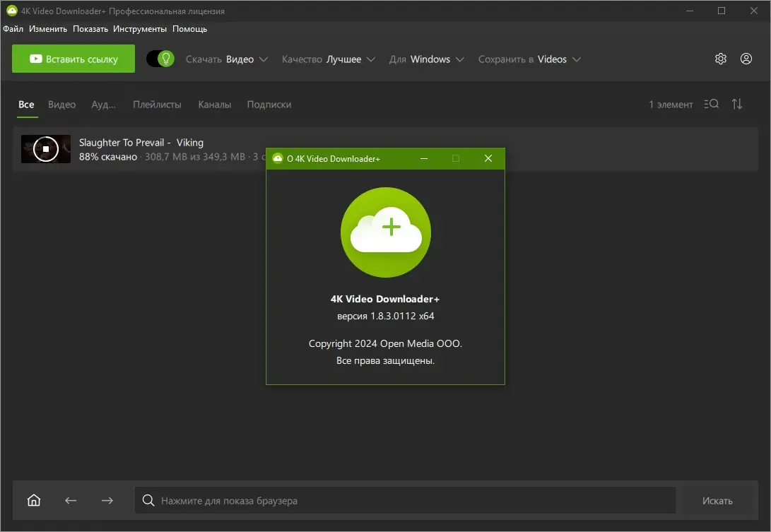Click the Copyright 2024 Open Media text
The height and width of the screenshot is (532, 771).
pos(386,343)
